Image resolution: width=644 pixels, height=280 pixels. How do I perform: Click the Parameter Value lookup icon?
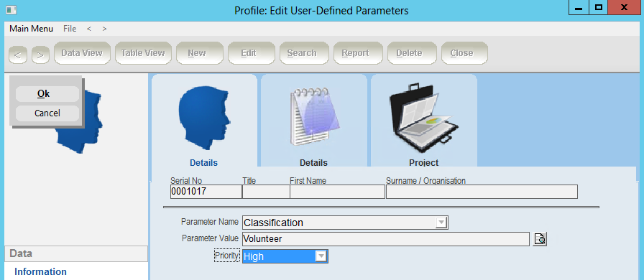click(540, 239)
